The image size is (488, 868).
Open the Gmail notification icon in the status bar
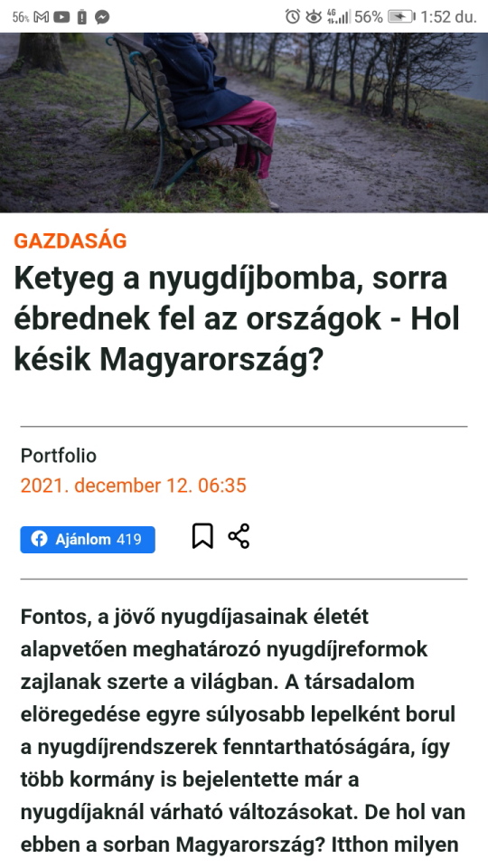click(42, 17)
